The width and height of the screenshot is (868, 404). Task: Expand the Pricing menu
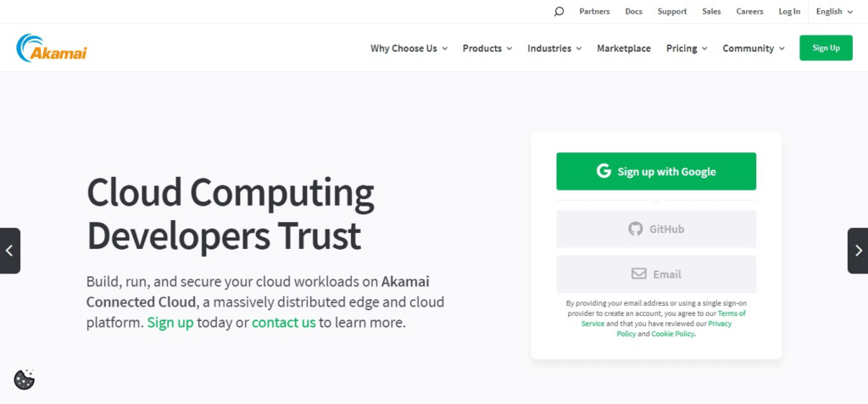[x=687, y=48]
